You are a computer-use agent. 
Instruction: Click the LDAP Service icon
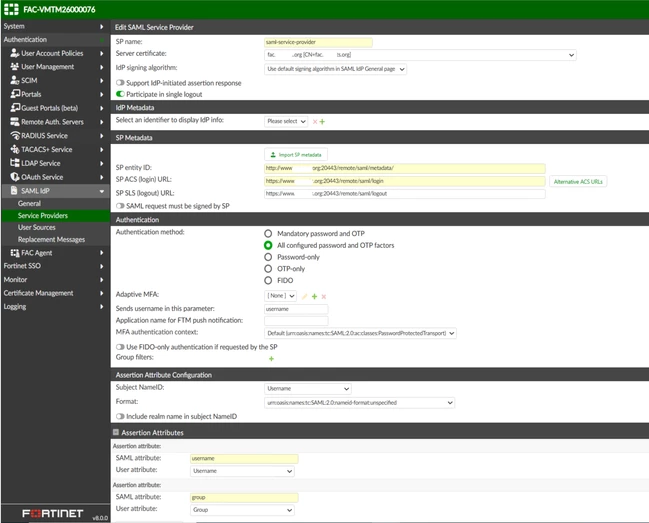(15, 163)
